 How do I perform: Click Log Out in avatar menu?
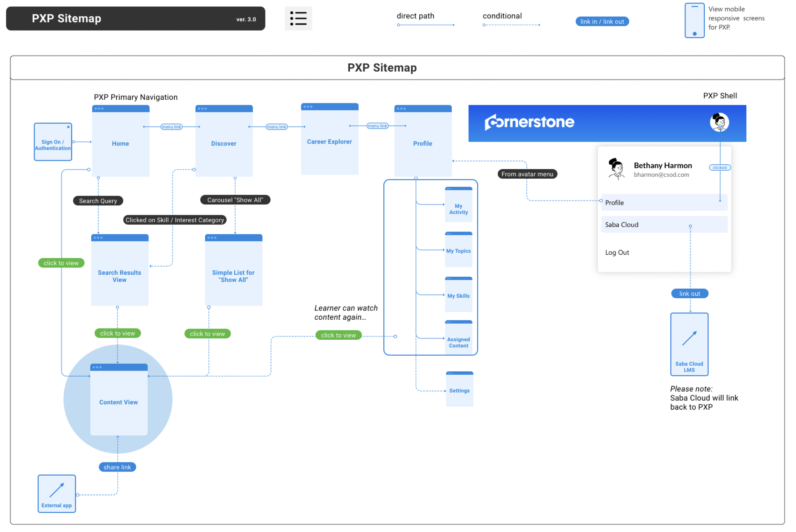tap(617, 252)
